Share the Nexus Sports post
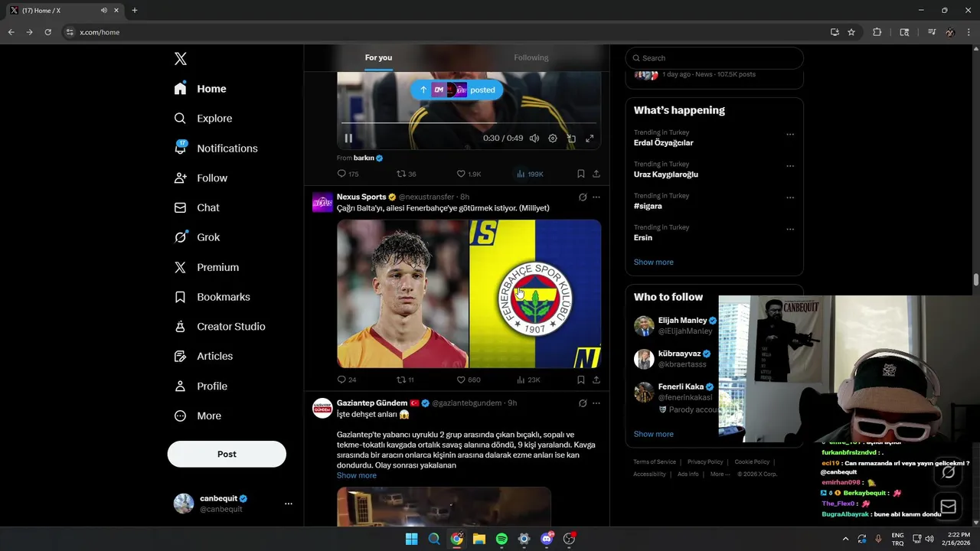 coord(596,380)
